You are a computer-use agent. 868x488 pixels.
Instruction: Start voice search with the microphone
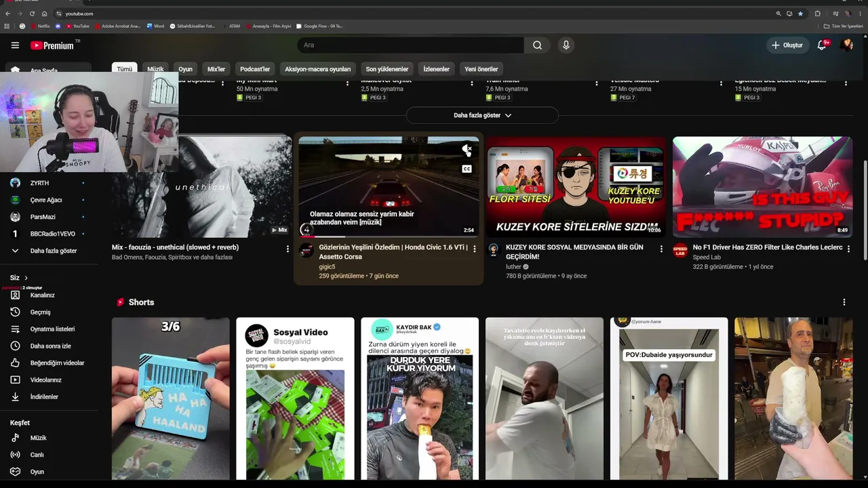(566, 45)
